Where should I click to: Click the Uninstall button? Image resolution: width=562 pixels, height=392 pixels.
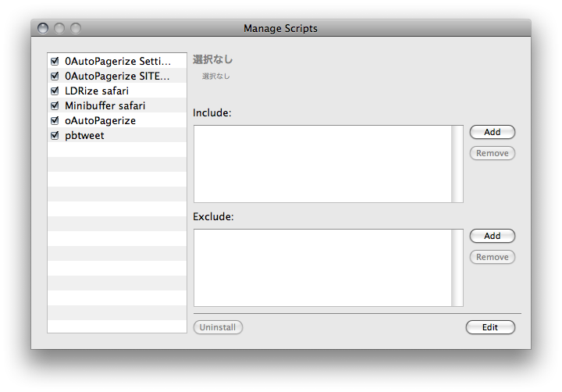tap(218, 327)
